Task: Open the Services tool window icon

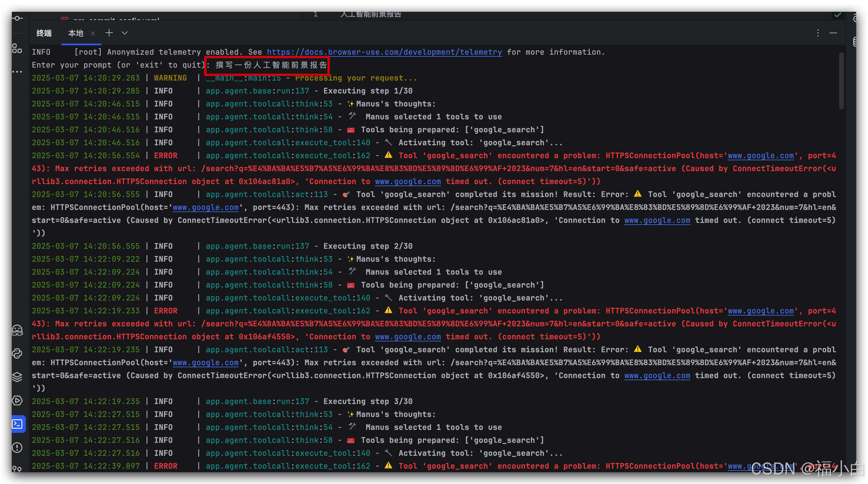Action: 17,400
